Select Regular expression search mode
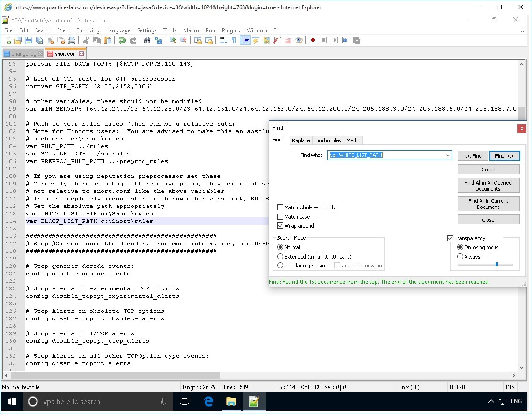Screen dimensions: 532x414 tap(281, 266)
